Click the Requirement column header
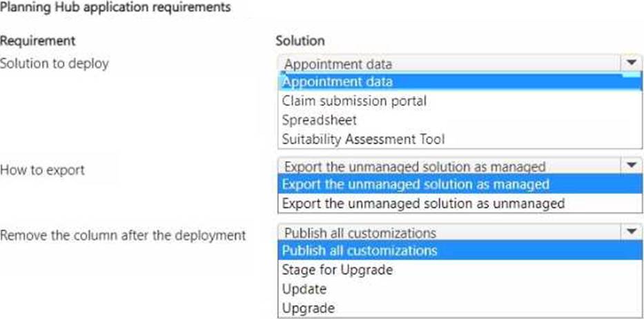The image size is (644, 319). coord(37,41)
